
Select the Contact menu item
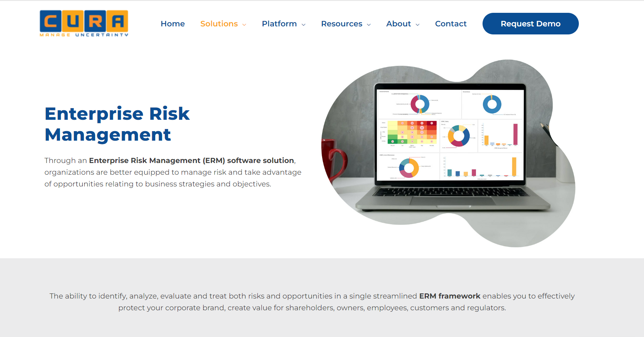pyautogui.click(x=451, y=23)
